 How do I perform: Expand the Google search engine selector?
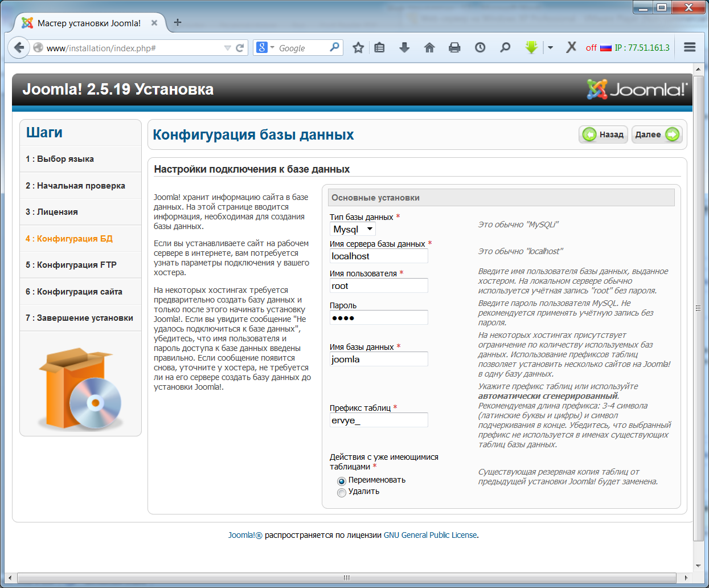[265, 48]
